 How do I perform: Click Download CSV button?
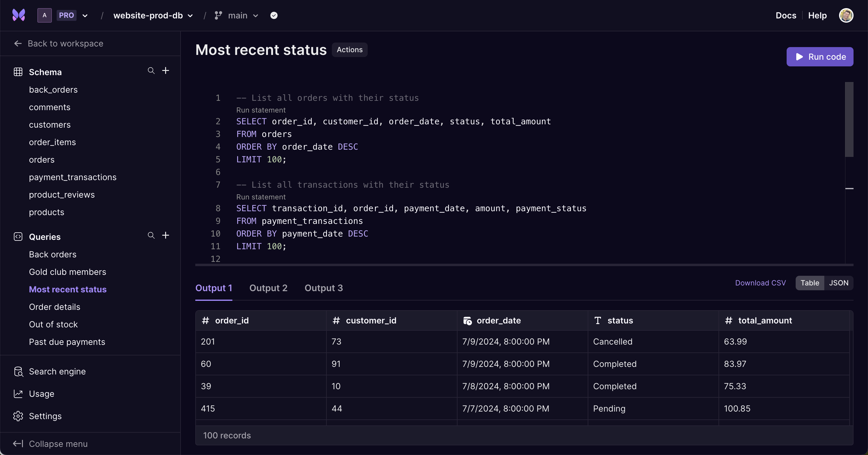[760, 283]
